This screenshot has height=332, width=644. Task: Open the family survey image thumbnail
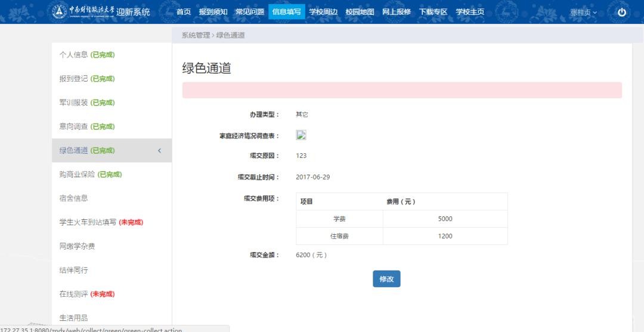301,135
